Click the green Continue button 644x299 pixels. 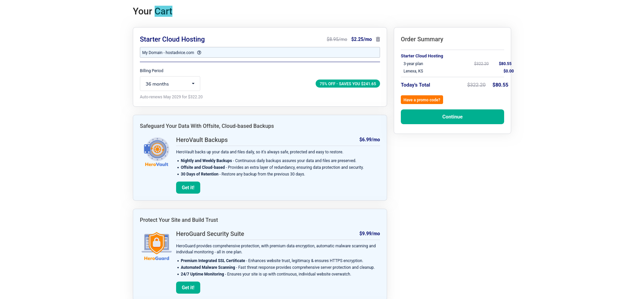click(x=452, y=117)
